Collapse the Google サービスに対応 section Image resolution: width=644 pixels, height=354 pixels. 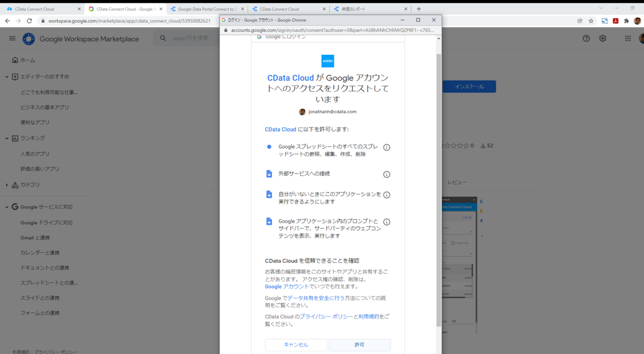[x=7, y=207]
